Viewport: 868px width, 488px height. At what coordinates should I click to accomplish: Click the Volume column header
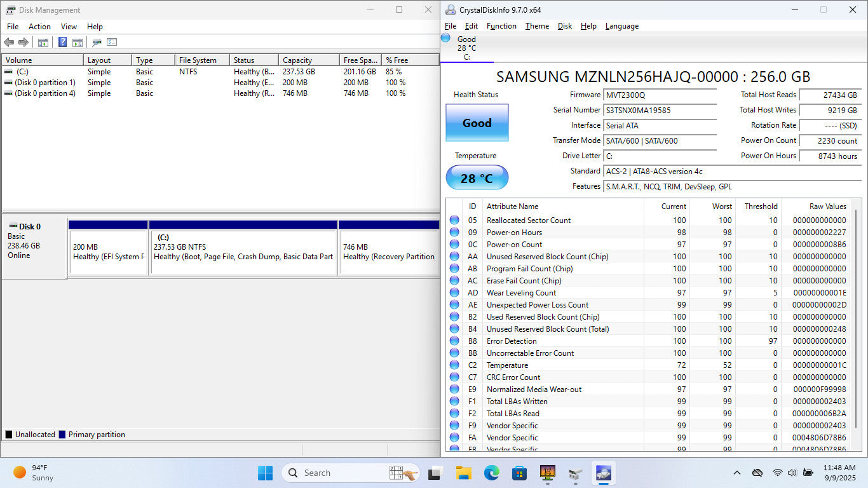point(43,60)
